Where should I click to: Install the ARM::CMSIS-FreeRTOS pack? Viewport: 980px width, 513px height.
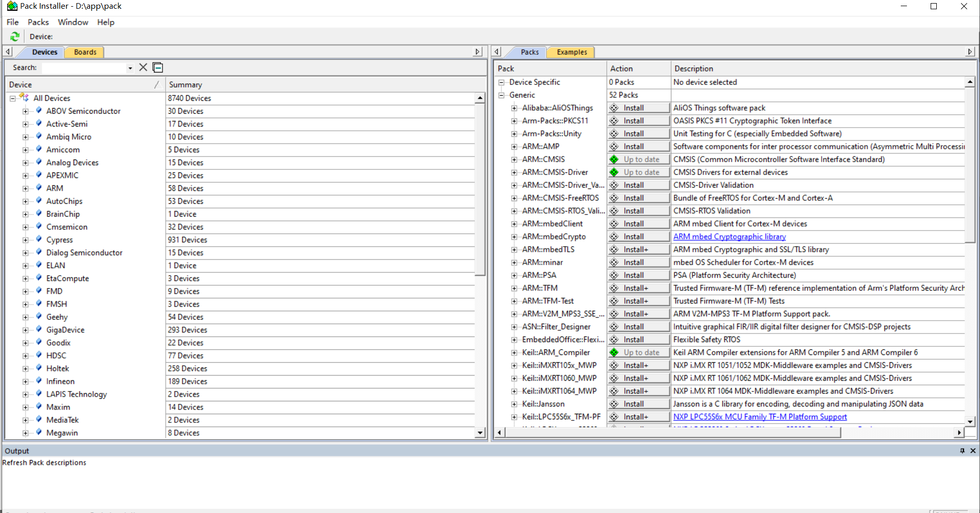pyautogui.click(x=638, y=198)
